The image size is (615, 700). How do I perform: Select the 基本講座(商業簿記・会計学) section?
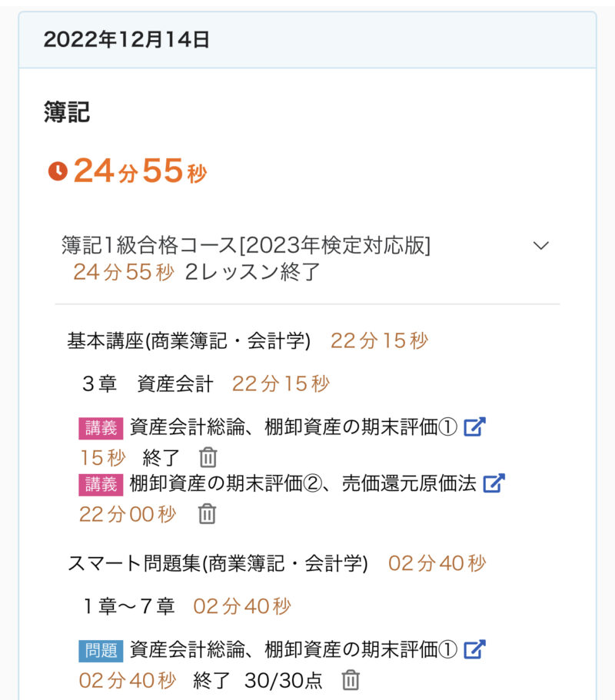point(189,341)
